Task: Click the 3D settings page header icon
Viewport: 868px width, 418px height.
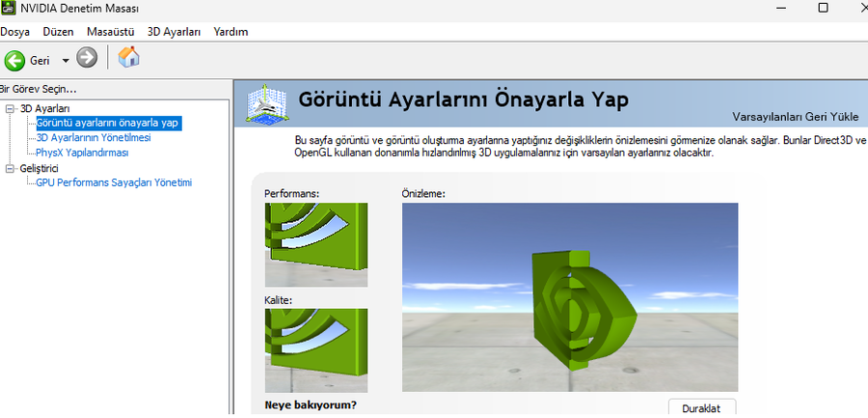Action: (x=267, y=103)
